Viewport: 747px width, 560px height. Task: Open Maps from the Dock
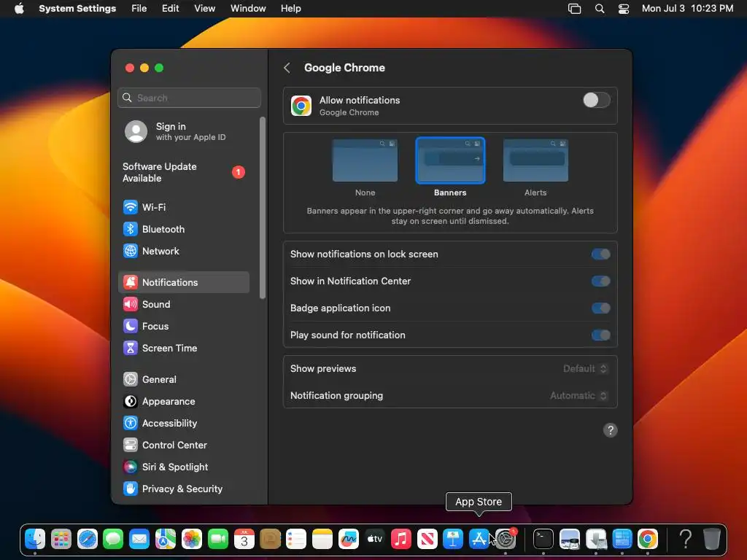click(166, 539)
